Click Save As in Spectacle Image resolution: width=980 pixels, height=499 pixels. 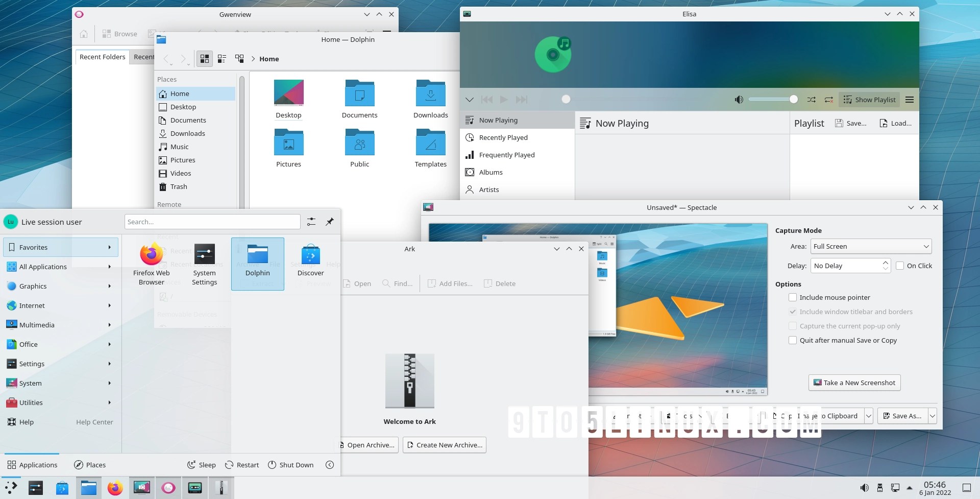903,416
